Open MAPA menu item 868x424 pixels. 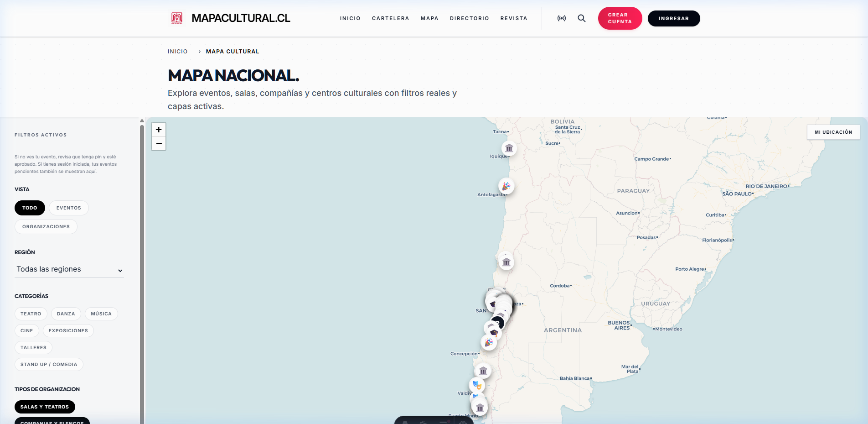click(429, 18)
